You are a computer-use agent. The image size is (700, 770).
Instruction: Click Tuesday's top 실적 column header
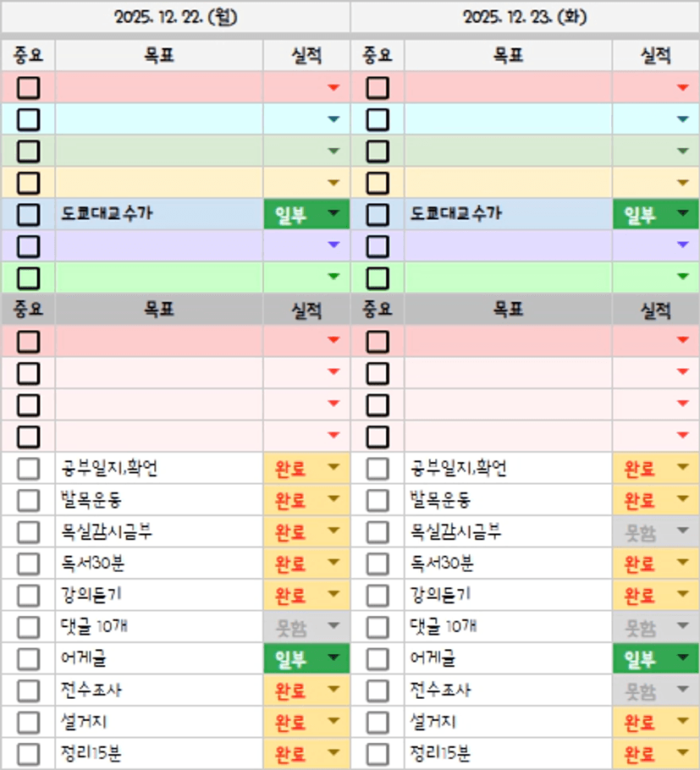655,56
